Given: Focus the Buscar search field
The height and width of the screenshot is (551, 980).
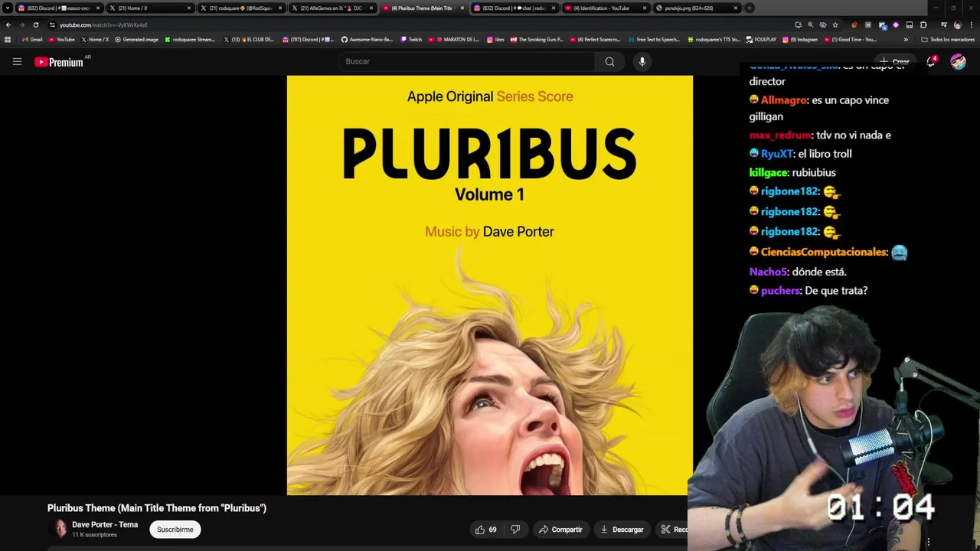Looking at the screenshot, I should pyautogui.click(x=467, y=61).
